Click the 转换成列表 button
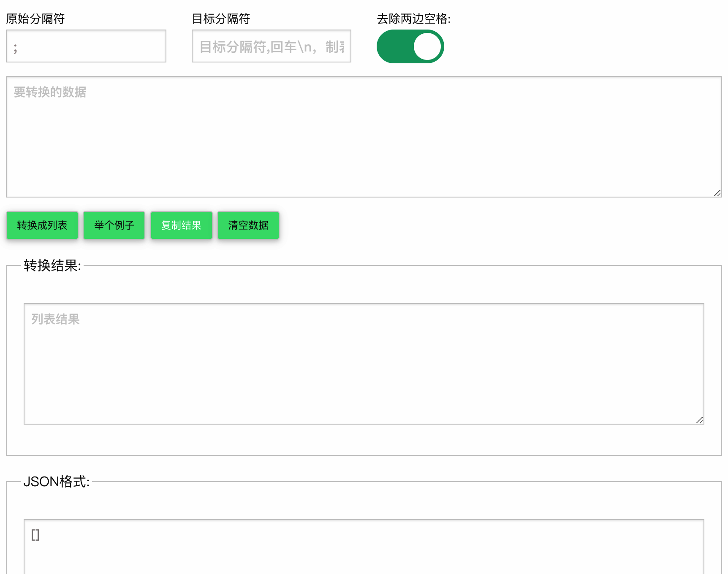The width and height of the screenshot is (728, 574). tap(42, 225)
